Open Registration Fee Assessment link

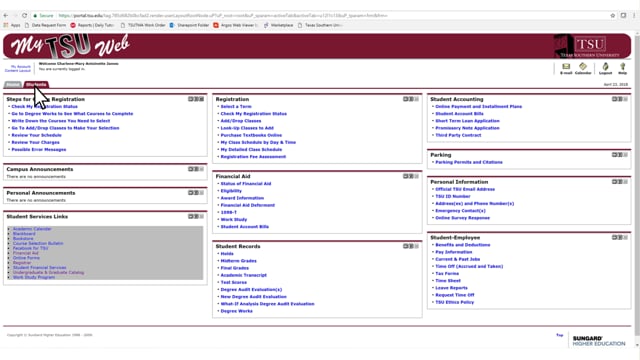coord(253,157)
